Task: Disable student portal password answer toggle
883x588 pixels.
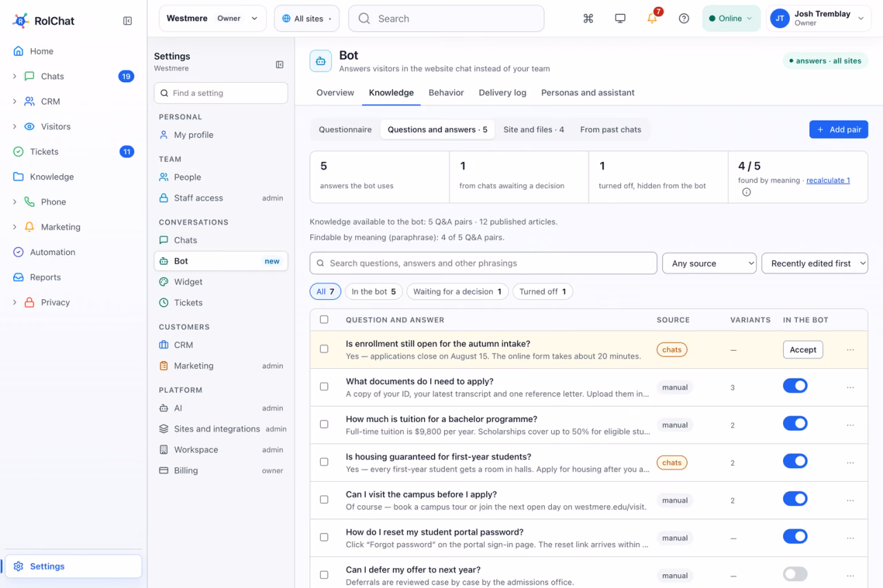Action: pyautogui.click(x=795, y=536)
